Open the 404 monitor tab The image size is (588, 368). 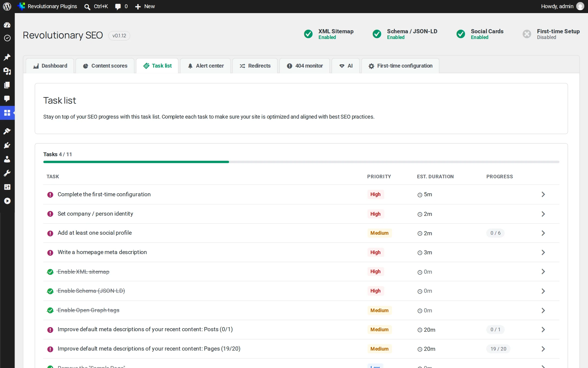(305, 66)
